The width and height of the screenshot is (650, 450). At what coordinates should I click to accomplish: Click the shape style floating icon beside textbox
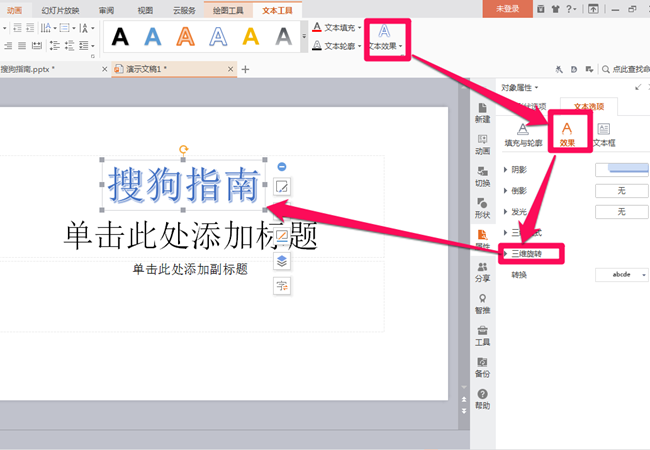point(282,186)
